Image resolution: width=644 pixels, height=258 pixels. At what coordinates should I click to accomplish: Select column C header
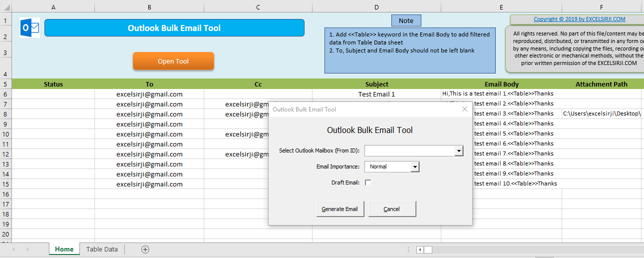258,7
